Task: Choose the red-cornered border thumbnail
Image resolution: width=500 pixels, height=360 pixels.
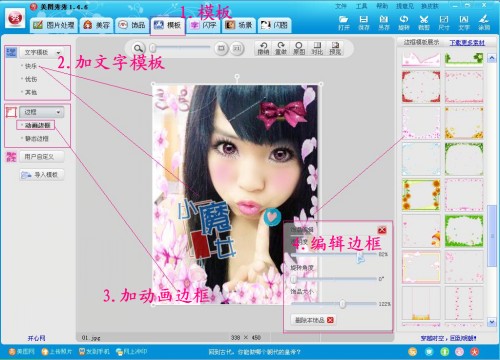Action: tap(421, 86)
